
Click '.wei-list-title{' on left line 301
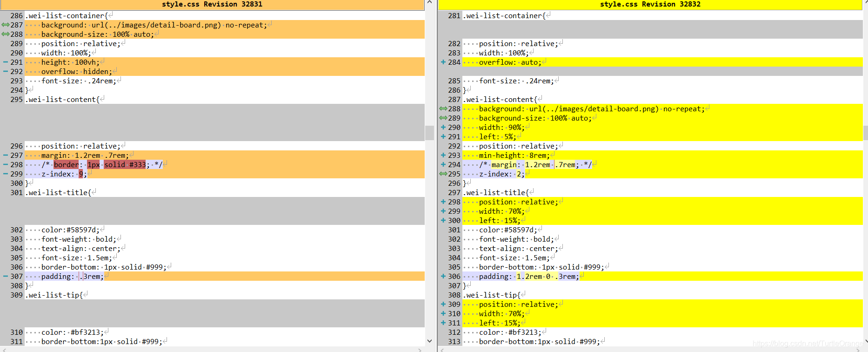point(58,192)
